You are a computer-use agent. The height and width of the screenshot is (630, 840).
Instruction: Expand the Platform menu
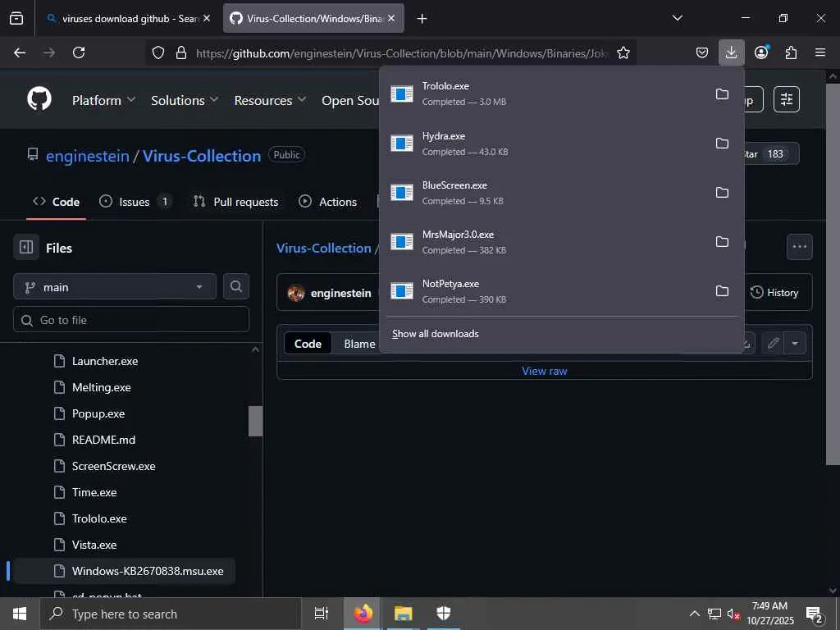pos(104,100)
